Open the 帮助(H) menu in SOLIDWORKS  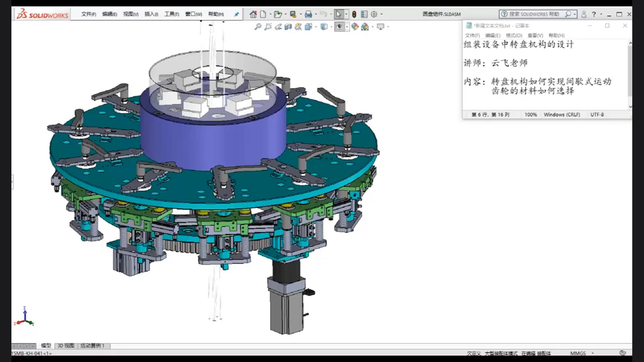216,14
